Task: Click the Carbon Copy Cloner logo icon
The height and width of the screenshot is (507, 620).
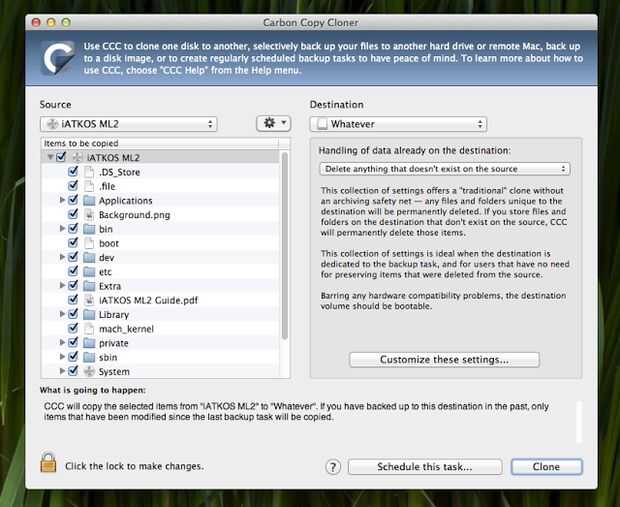Action: click(58, 58)
